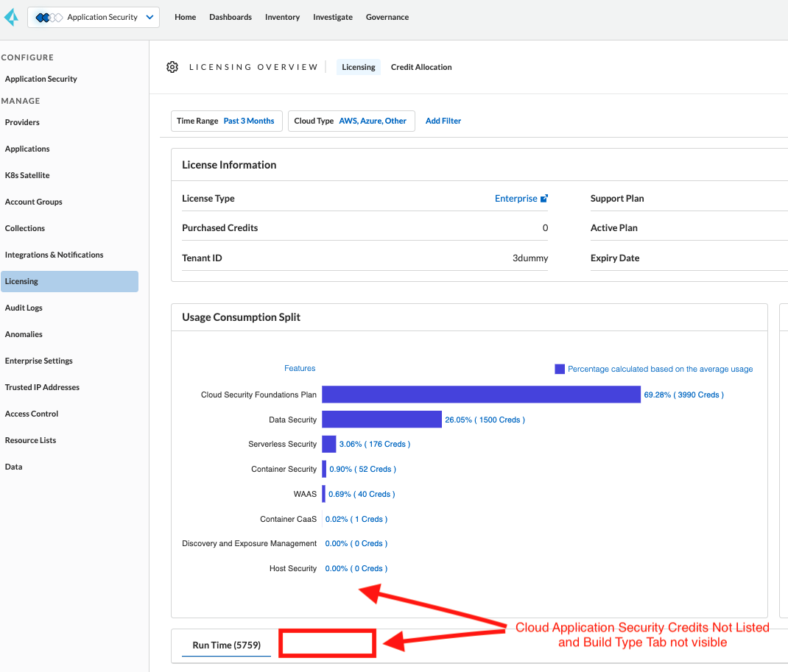Open the Dashboards menu
The width and height of the screenshot is (788, 672).
pos(230,17)
